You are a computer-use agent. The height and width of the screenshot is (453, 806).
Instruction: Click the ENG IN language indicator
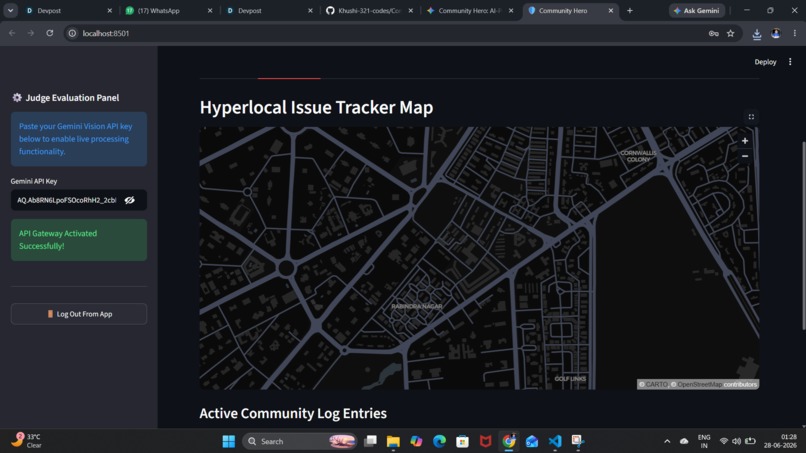click(704, 441)
